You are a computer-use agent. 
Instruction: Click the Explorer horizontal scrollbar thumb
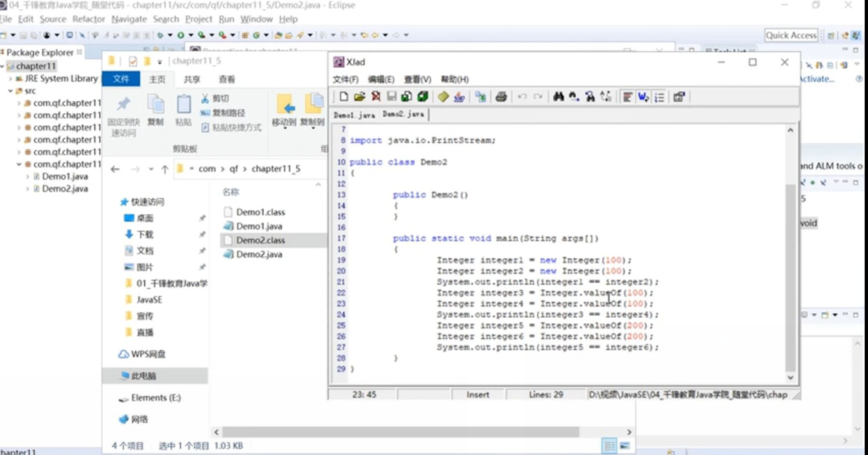[401, 432]
